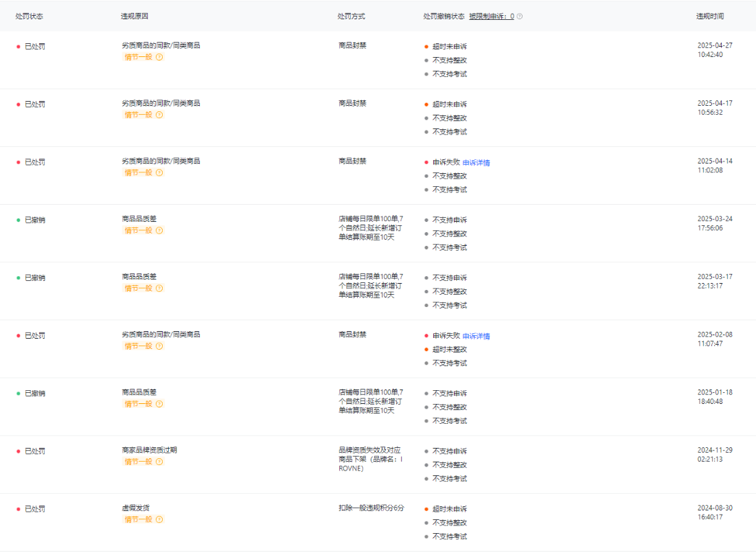Open help icon for 商家品牌资质过期 violation
The image size is (756, 553).
[x=159, y=462]
